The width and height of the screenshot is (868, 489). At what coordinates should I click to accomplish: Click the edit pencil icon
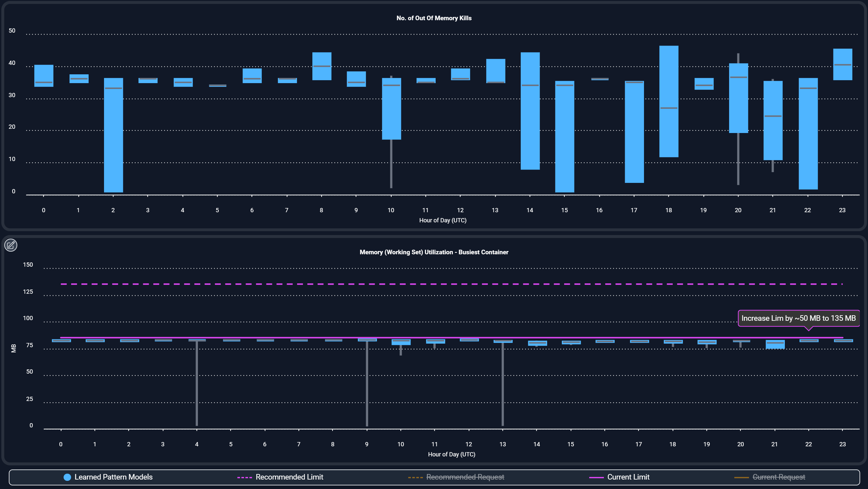click(x=11, y=245)
